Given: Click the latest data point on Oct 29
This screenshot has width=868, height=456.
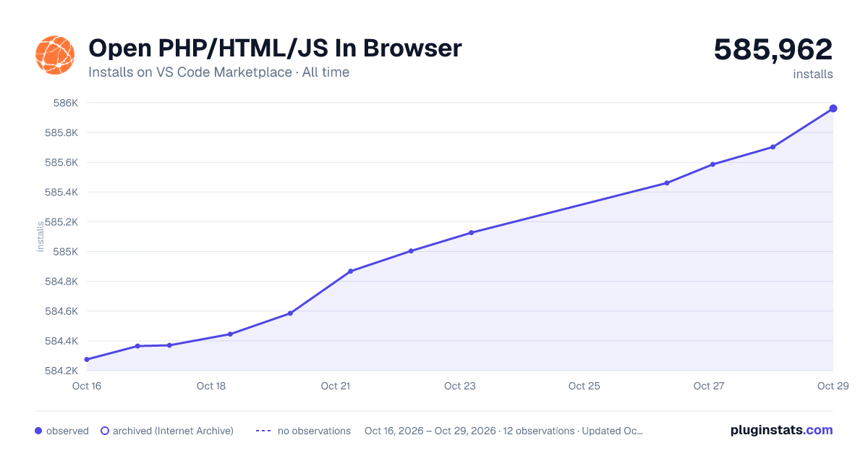Looking at the screenshot, I should (833, 109).
